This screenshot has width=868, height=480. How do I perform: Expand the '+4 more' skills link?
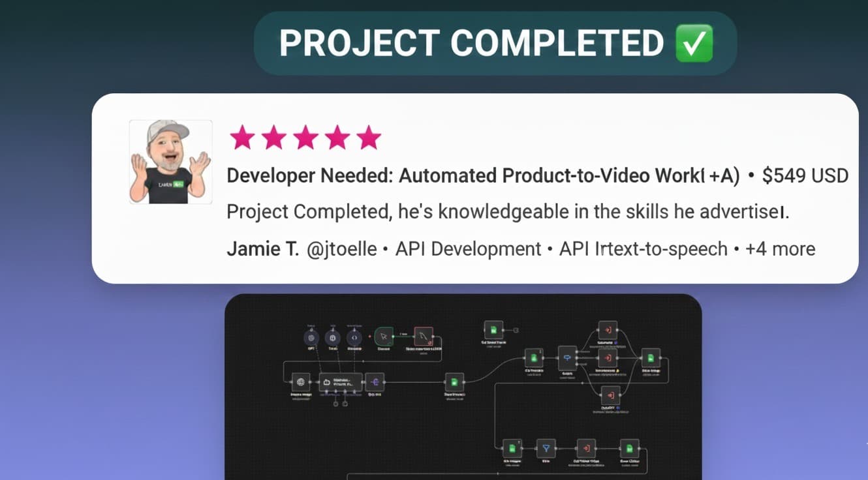[781, 249]
